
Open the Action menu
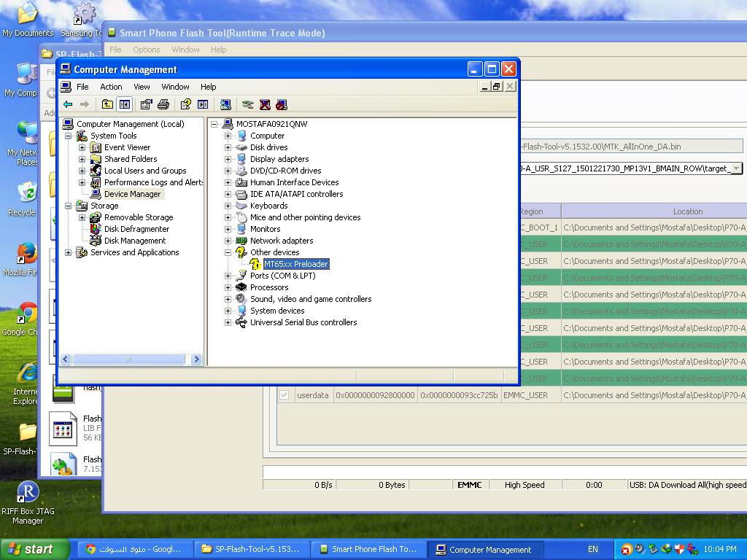pos(111,87)
